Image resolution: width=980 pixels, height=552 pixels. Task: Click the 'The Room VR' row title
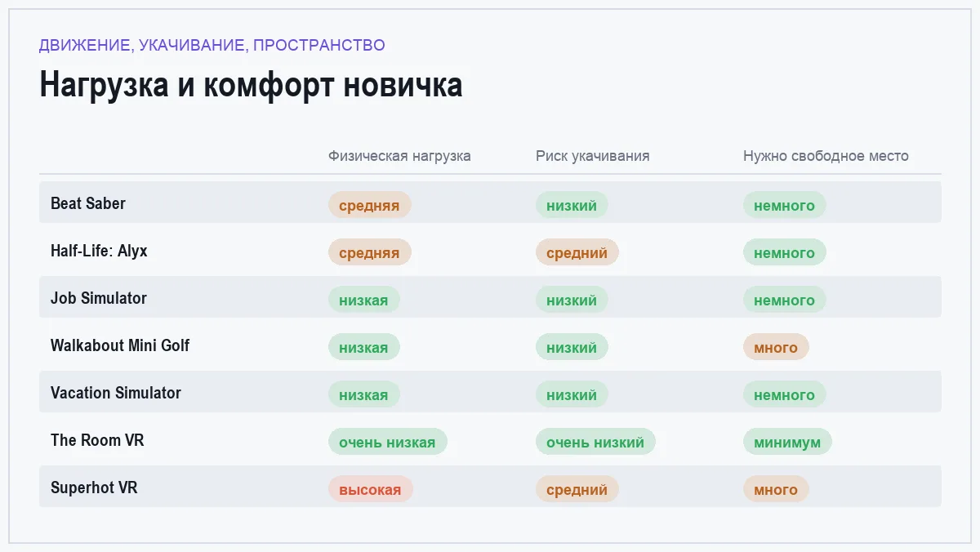pos(97,440)
